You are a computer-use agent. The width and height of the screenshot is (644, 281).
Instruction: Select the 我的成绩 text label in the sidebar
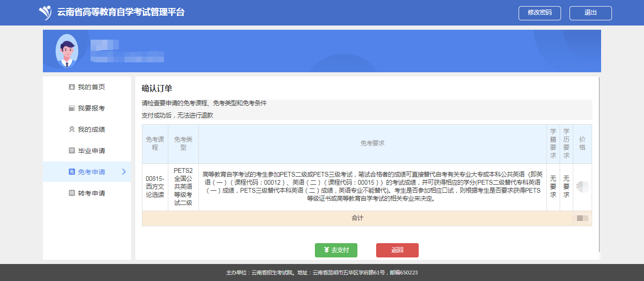pos(91,129)
